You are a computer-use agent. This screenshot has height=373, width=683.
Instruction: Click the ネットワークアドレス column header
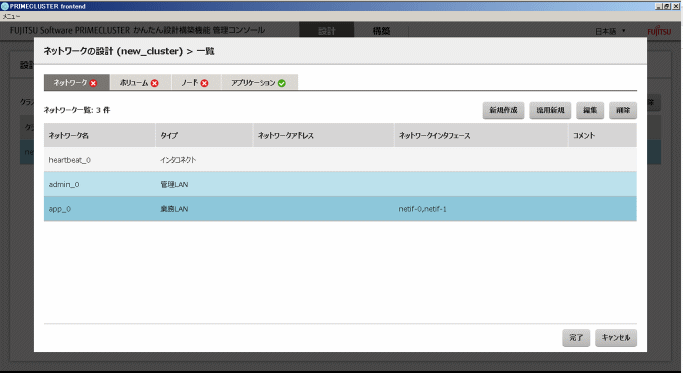tap(324, 135)
